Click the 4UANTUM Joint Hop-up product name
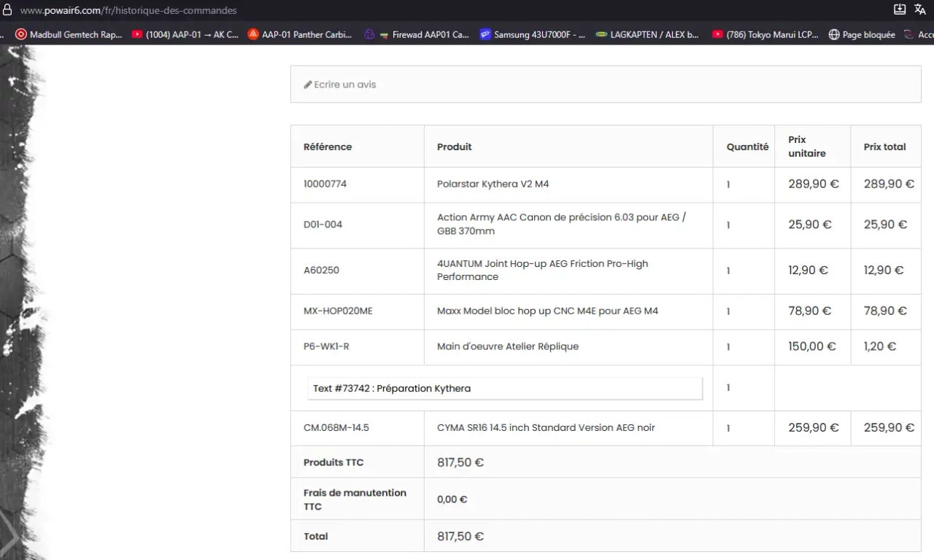 (542, 271)
